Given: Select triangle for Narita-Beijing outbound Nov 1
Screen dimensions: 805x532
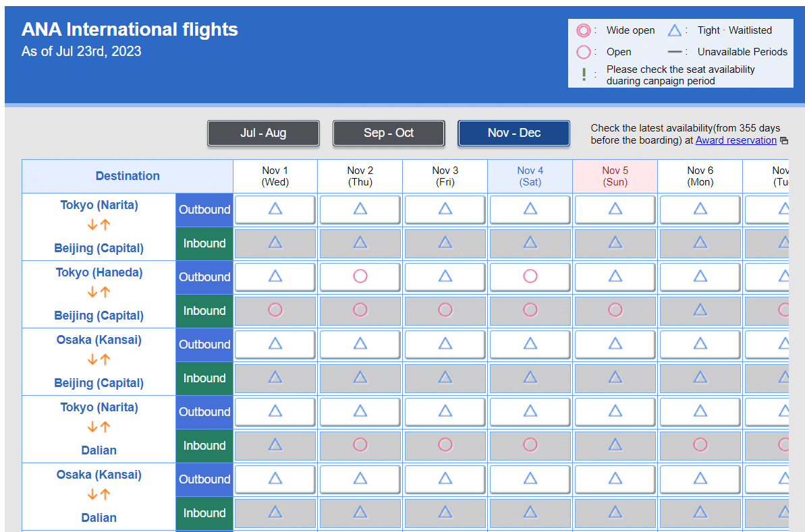Looking at the screenshot, I should coord(275,209).
